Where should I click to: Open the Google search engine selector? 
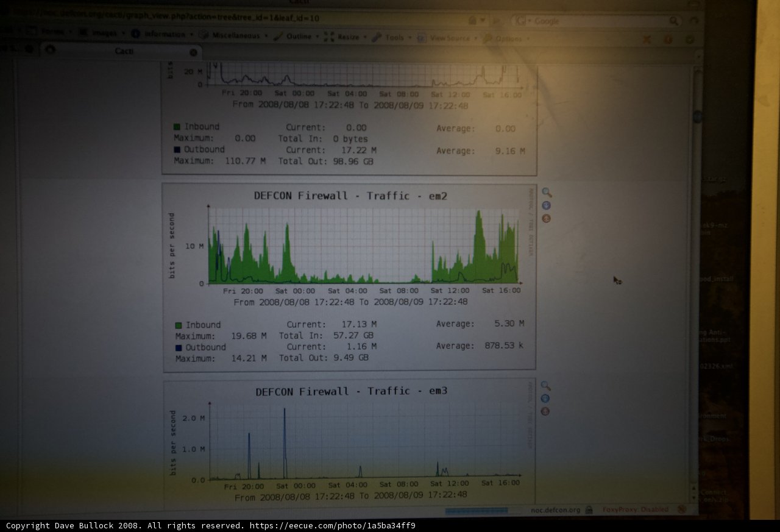pos(522,21)
